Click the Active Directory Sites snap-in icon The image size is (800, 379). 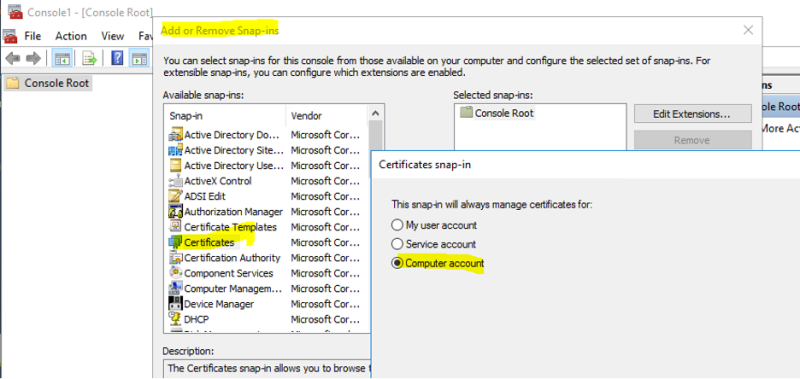coord(176,150)
